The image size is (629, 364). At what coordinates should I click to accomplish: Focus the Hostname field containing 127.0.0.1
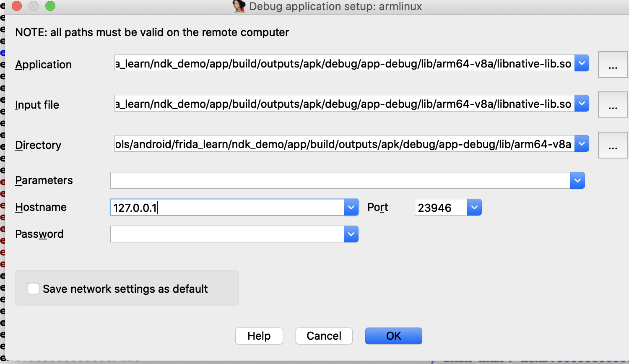point(226,208)
